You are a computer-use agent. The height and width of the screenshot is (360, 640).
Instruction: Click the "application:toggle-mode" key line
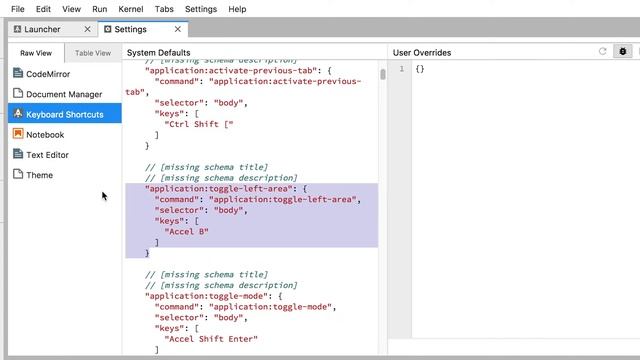213,296
